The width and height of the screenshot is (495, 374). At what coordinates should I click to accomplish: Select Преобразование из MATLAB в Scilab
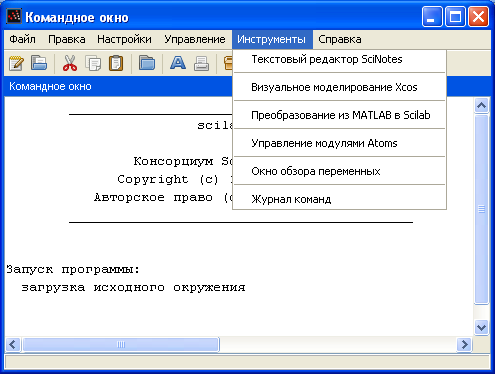point(339,115)
